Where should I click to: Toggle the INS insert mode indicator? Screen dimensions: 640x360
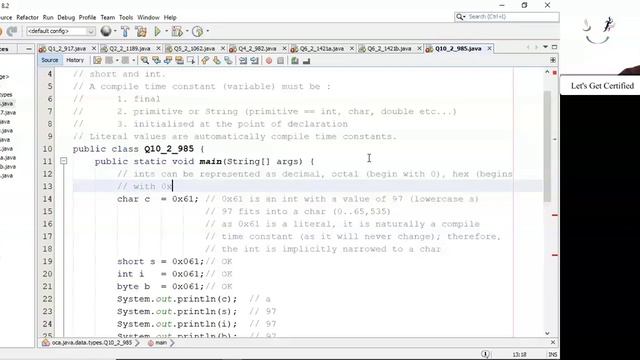pos(553,354)
